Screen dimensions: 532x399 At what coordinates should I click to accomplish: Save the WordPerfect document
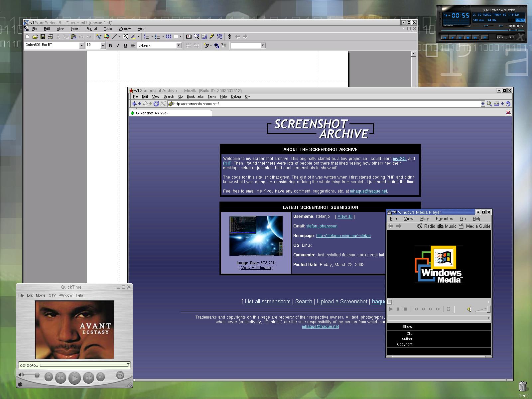tap(43, 37)
